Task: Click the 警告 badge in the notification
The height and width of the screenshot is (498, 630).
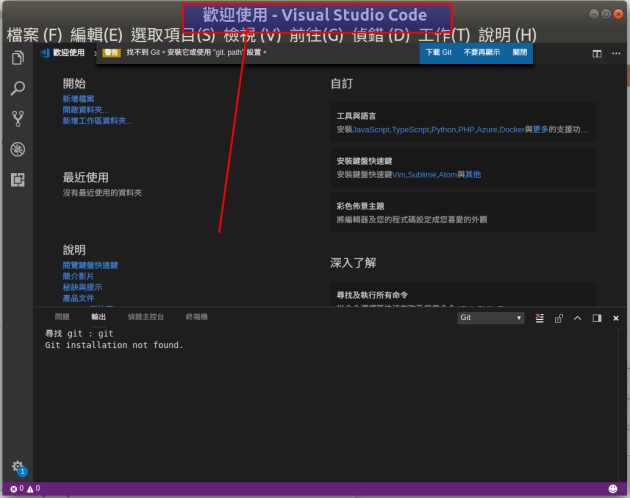Action: coord(111,53)
